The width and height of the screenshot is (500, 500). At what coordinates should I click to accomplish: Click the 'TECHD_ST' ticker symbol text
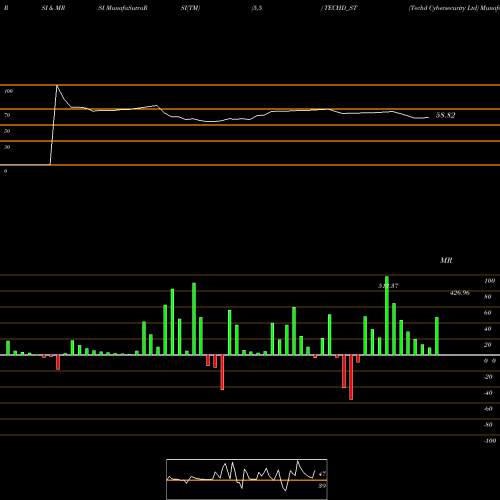tap(341, 8)
